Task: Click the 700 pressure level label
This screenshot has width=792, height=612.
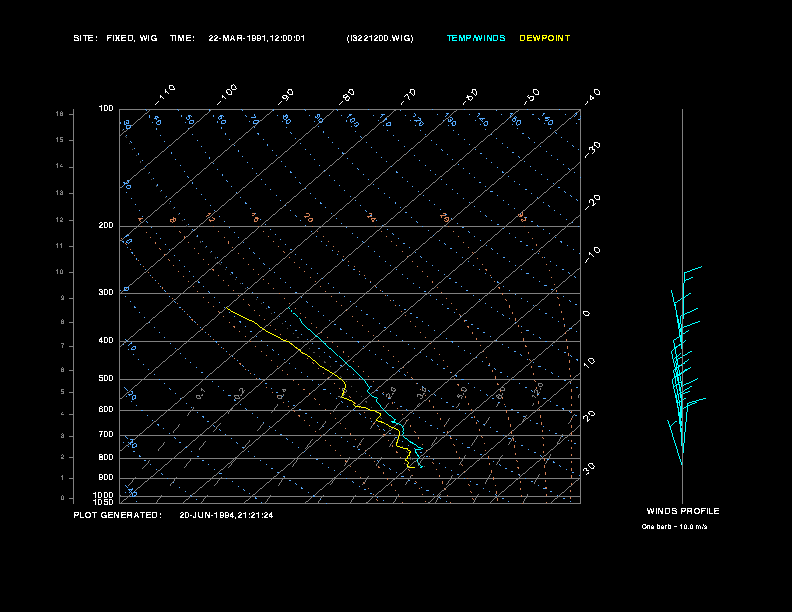Action: click(x=106, y=435)
